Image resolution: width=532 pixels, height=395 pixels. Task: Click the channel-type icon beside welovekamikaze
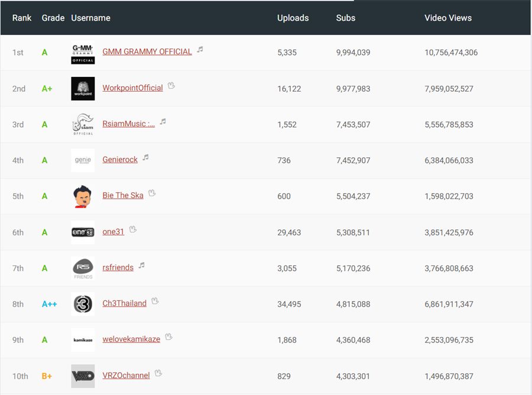[x=168, y=337]
